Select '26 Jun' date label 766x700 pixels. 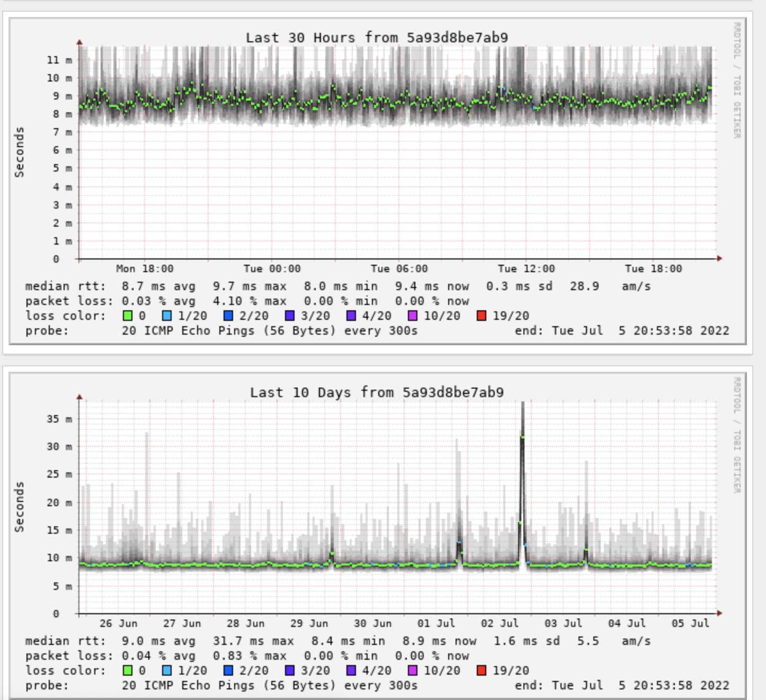(118, 623)
